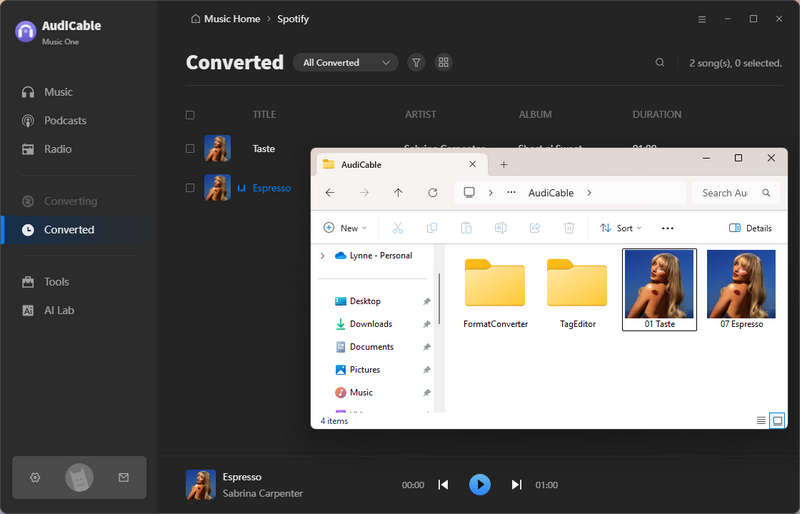Toggle the Details pane
The width and height of the screenshot is (800, 514).
(x=750, y=228)
